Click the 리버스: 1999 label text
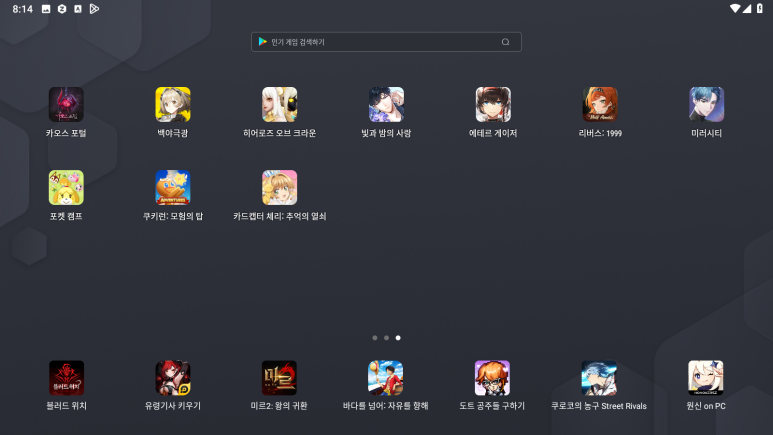773x435 pixels. [600, 133]
